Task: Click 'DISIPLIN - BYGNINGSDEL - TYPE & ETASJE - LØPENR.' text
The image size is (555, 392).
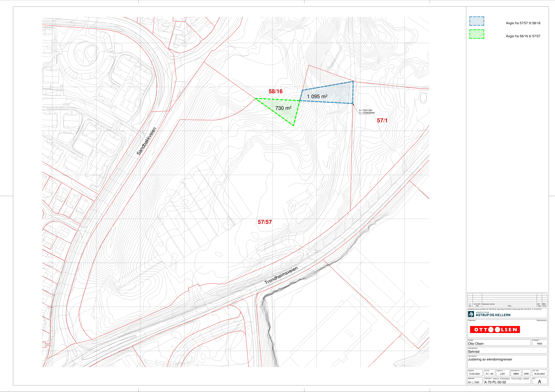Action: click(511, 379)
